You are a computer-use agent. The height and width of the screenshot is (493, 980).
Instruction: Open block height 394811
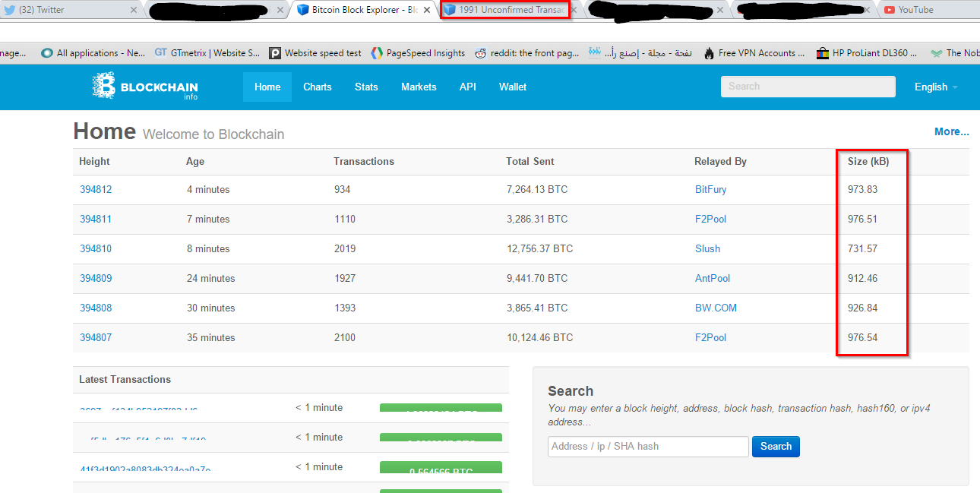click(96, 219)
